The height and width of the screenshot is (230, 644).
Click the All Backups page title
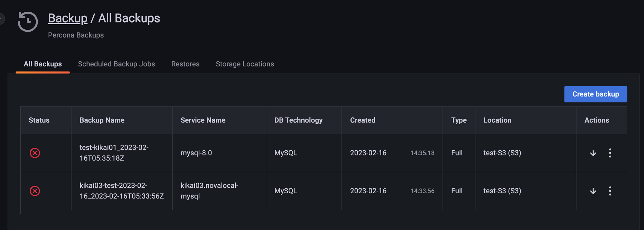coord(129,18)
